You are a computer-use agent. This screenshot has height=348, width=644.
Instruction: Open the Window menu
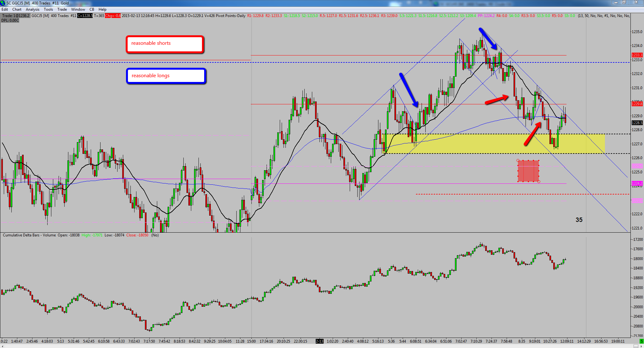(78, 9)
